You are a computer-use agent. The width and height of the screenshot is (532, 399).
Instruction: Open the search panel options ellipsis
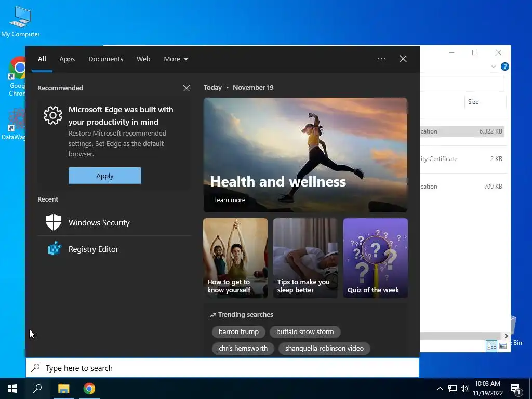[381, 59]
